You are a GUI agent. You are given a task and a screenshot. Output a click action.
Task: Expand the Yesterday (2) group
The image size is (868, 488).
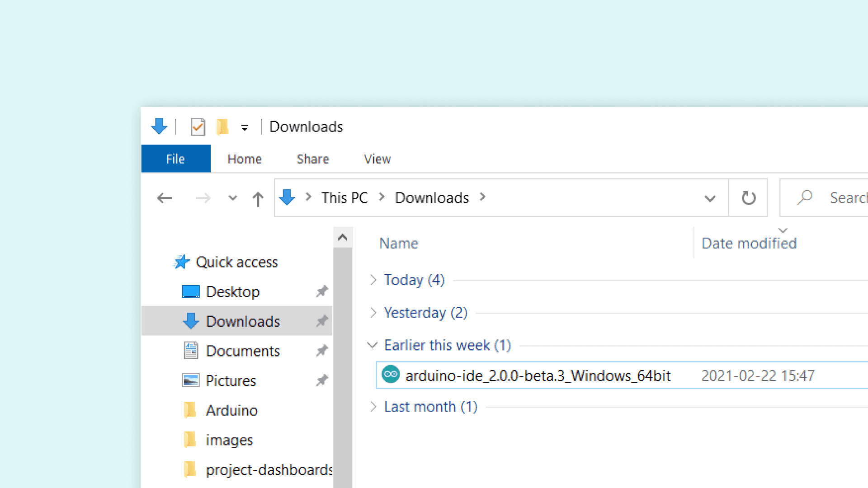(373, 313)
